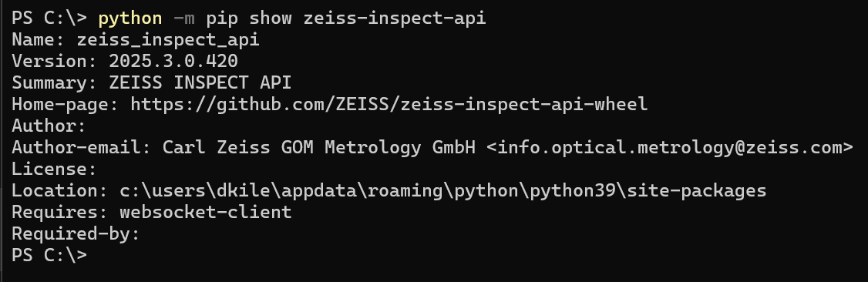Click the -m flag in the command
868x282 pixels.
183,18
